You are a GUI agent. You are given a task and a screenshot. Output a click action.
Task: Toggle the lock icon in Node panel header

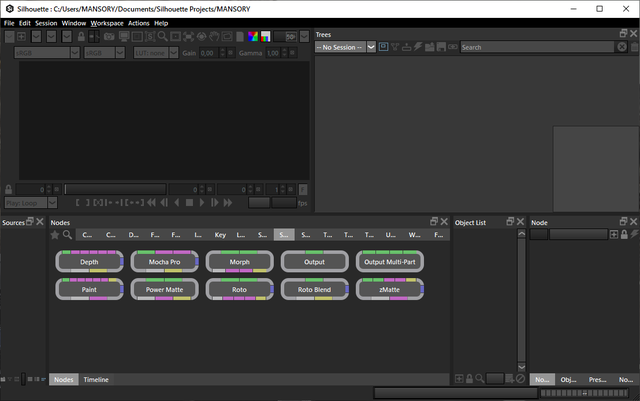(624, 234)
